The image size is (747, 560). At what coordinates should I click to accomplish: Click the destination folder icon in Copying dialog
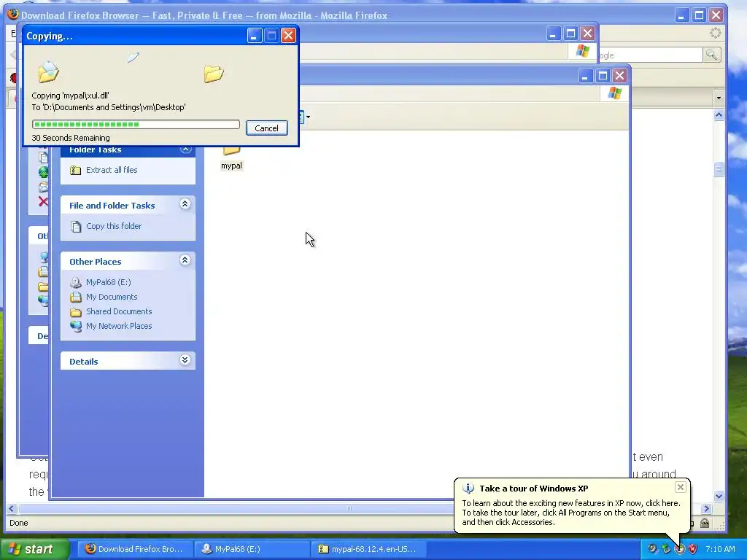(x=214, y=74)
